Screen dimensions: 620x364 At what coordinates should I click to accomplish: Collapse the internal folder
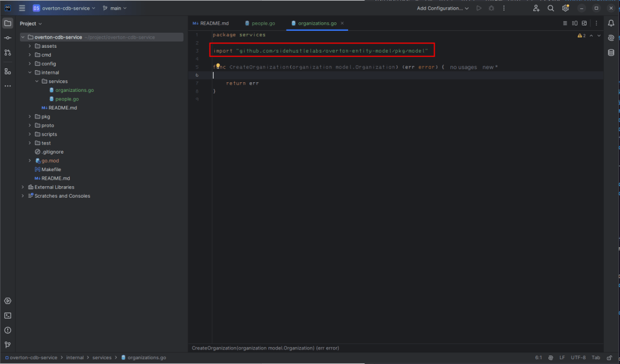(30, 73)
